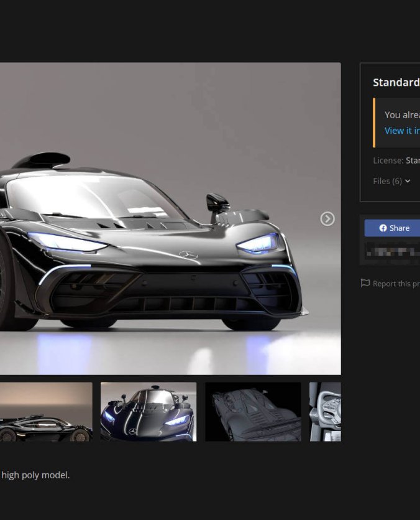
Task: Click the Standard heading in the purchase panel
Action: [396, 82]
